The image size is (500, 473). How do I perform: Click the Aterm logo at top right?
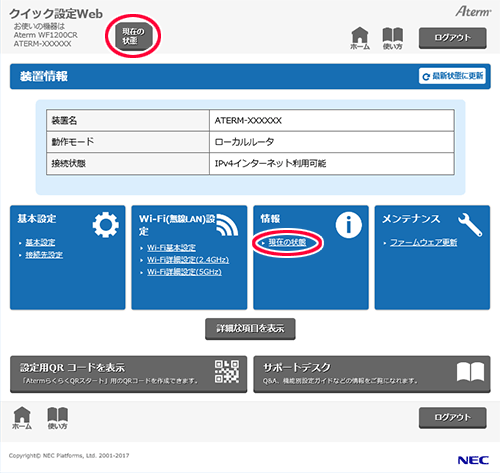coord(473,11)
